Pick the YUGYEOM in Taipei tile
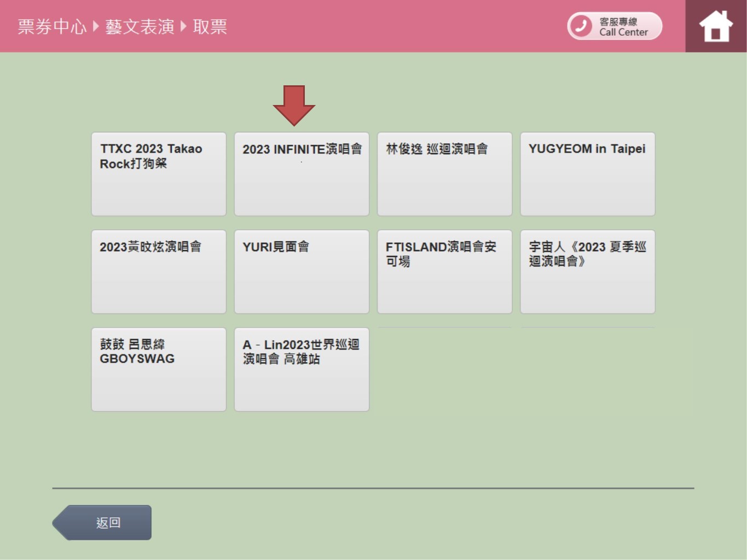The image size is (747, 560). click(587, 174)
